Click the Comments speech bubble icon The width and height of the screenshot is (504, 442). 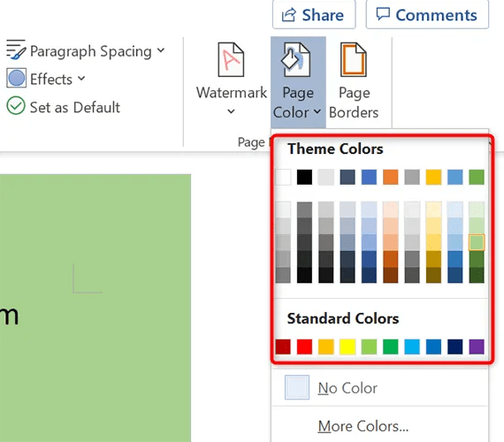[x=383, y=14]
